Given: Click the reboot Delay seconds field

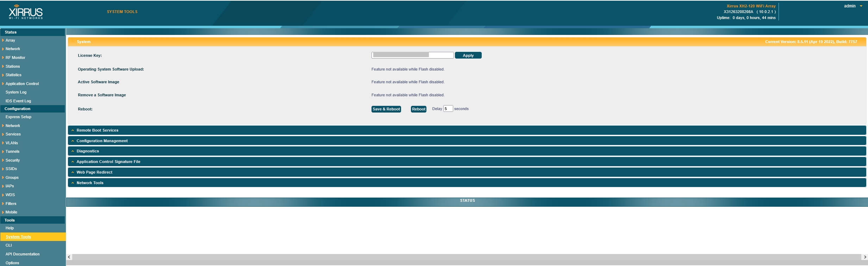Looking at the screenshot, I should pos(448,109).
